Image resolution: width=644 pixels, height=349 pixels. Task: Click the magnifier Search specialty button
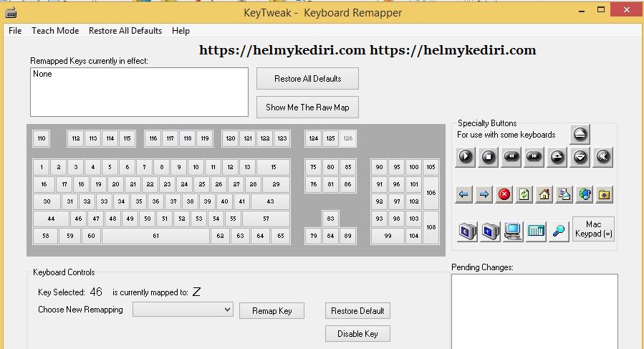point(559,231)
